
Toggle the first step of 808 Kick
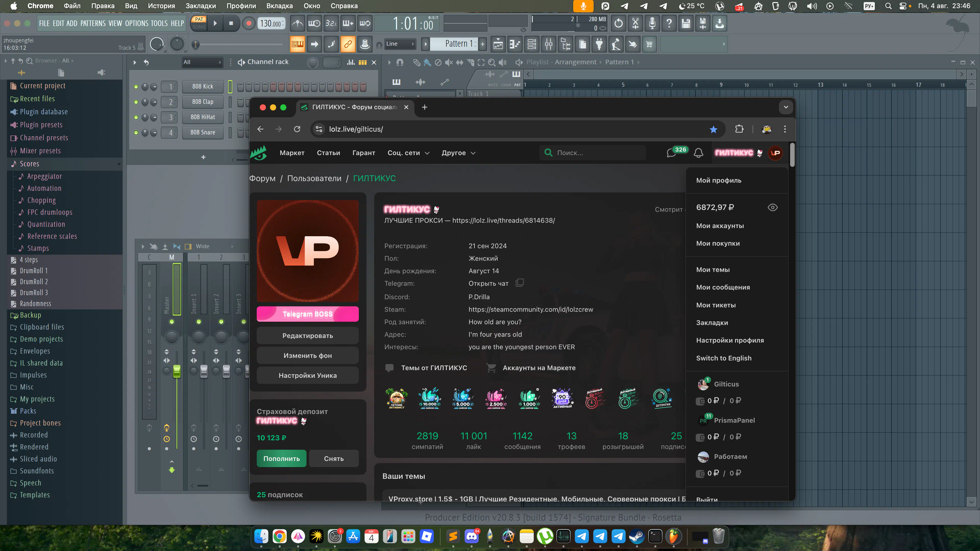click(240, 87)
